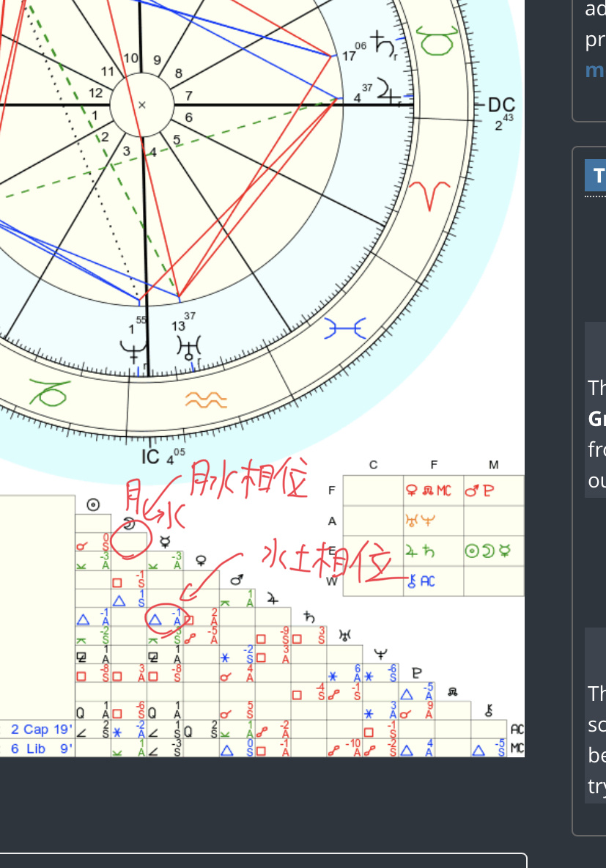Image resolution: width=606 pixels, height=868 pixels.
Task: Click the AC row label in the aspect grid
Action: click(517, 729)
